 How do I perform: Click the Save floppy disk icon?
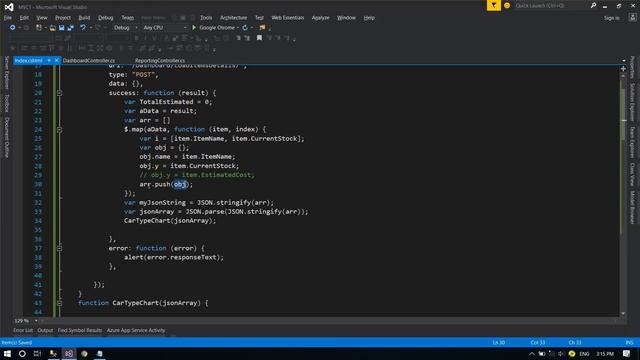62,28
